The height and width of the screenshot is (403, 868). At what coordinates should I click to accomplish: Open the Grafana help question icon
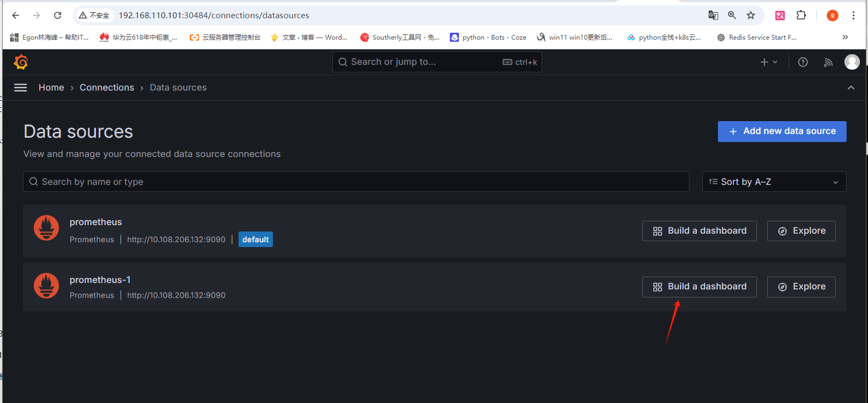[803, 62]
